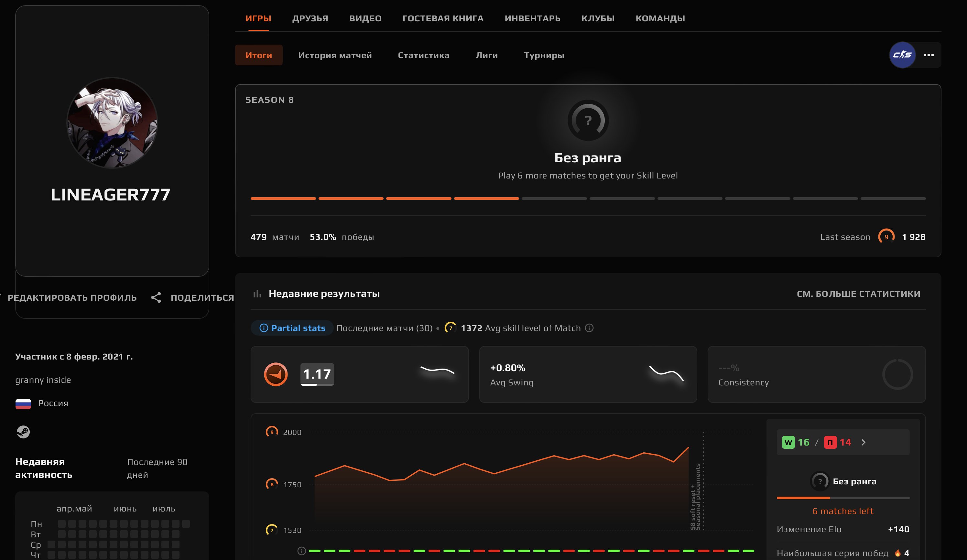
Task: Go to ГОСТЕВАЯ КНИГА tab
Action: click(x=443, y=18)
